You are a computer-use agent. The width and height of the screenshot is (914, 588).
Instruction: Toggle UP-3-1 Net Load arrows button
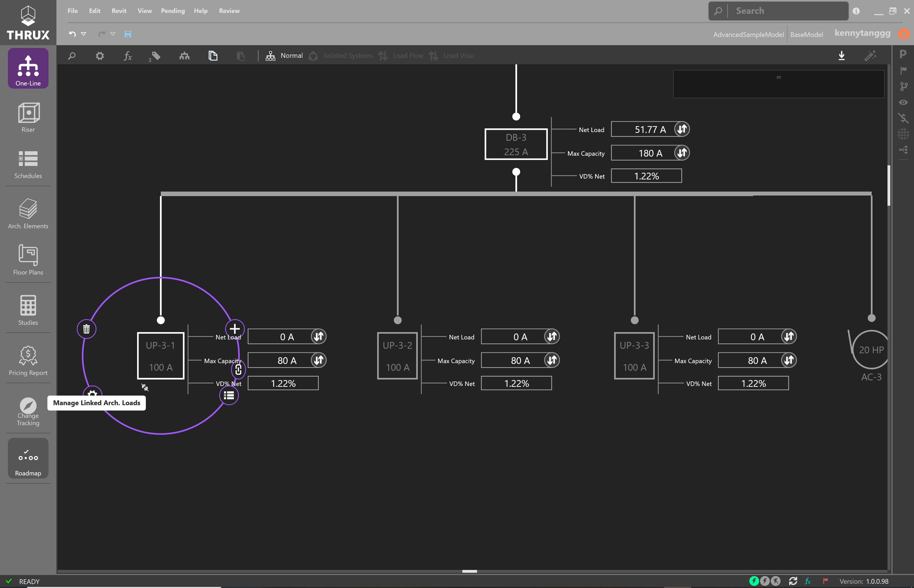[x=318, y=336]
